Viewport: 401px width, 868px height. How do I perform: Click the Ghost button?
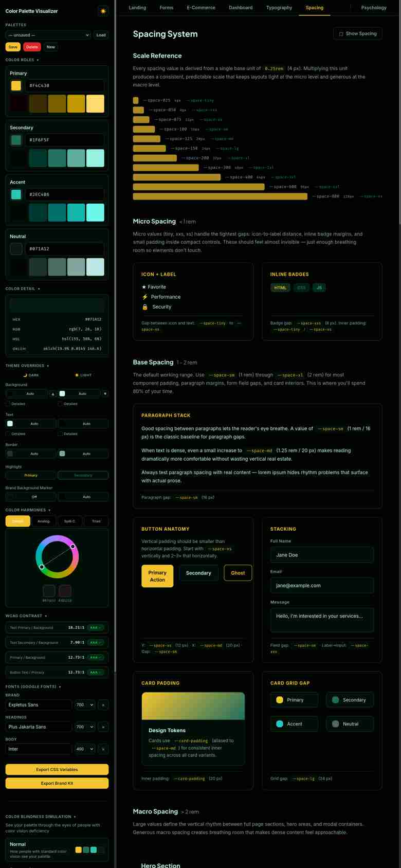(x=238, y=573)
